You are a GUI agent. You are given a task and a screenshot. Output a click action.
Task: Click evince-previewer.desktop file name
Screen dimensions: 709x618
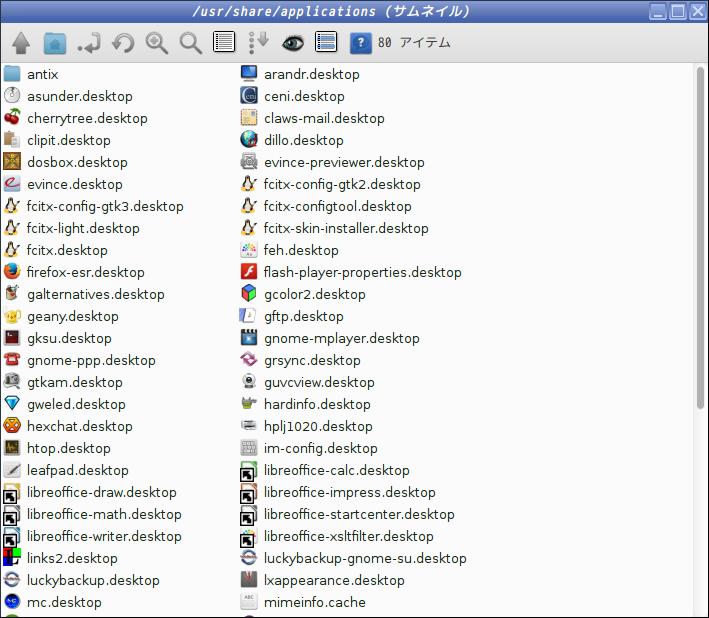[344, 162]
